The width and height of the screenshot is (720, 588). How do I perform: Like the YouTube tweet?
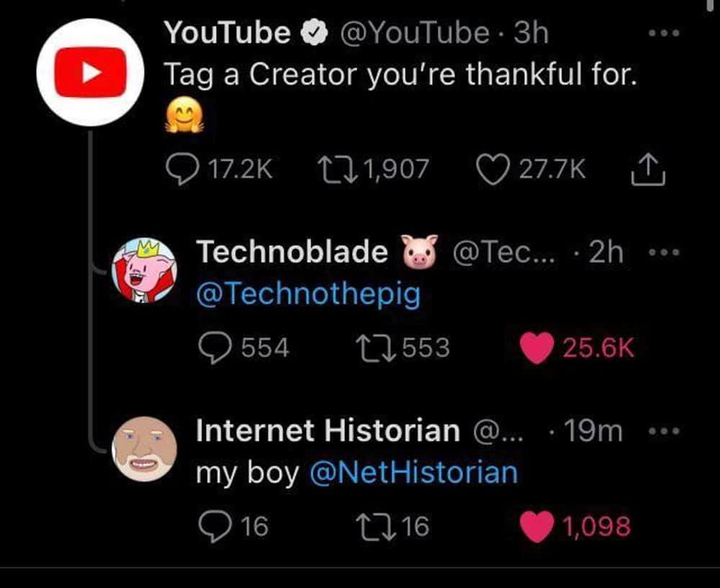[x=492, y=169]
